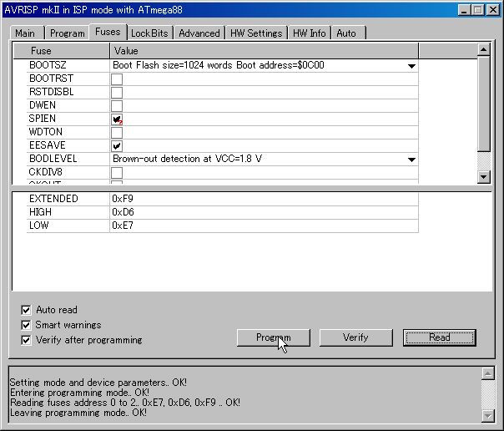
Task: Enable the DWEN fuse checkbox
Action: coord(117,106)
